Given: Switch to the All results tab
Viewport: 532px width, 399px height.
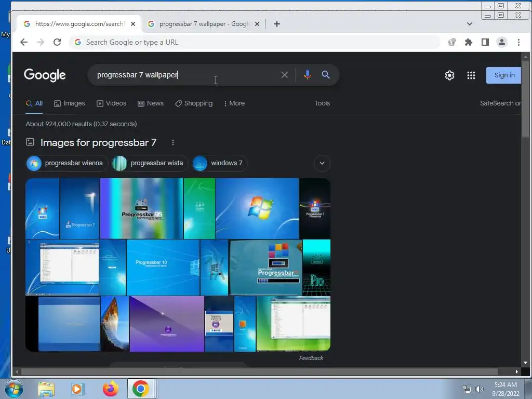Looking at the screenshot, I should click(x=34, y=103).
